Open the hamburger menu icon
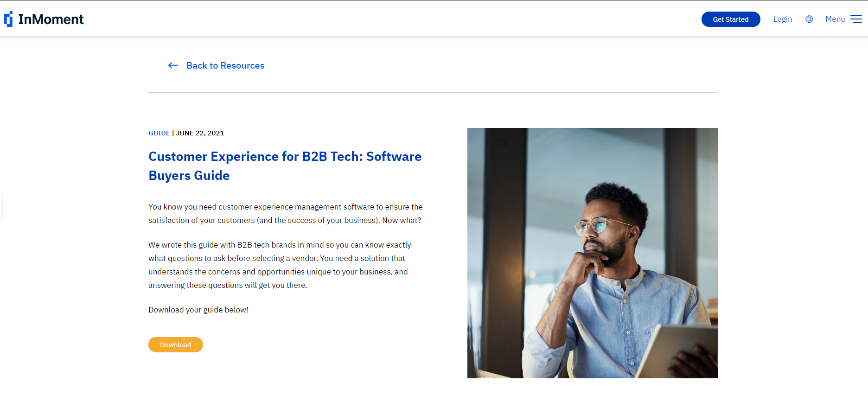Image resolution: width=868 pixels, height=395 pixels. [856, 19]
